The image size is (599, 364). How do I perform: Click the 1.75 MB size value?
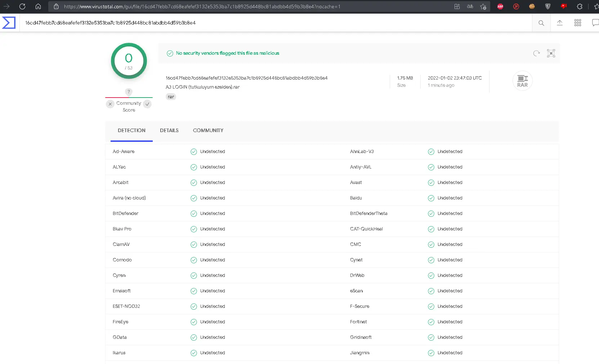click(405, 78)
